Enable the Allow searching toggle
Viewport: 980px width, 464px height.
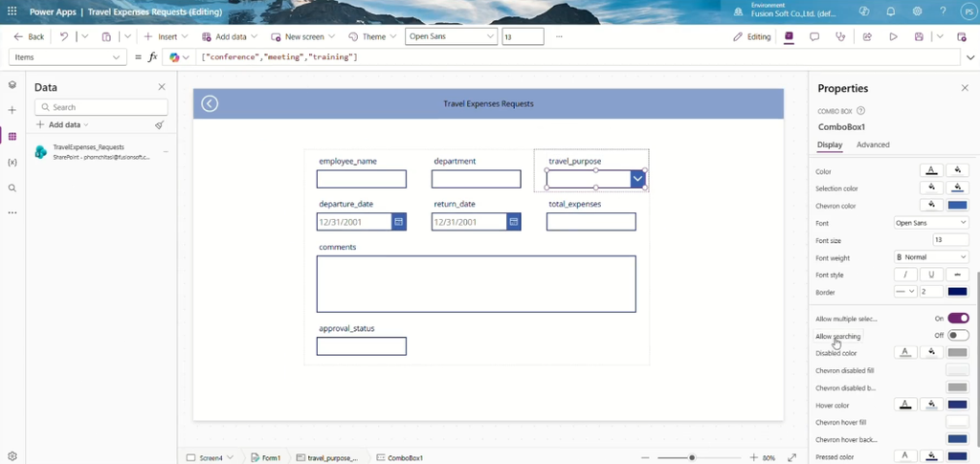(x=957, y=336)
